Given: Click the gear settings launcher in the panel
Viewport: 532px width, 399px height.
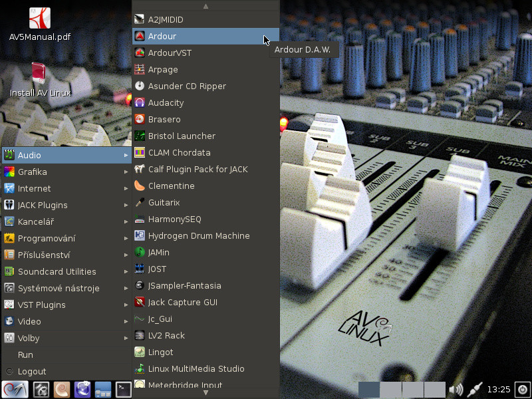Looking at the screenshot, I should [x=41, y=389].
